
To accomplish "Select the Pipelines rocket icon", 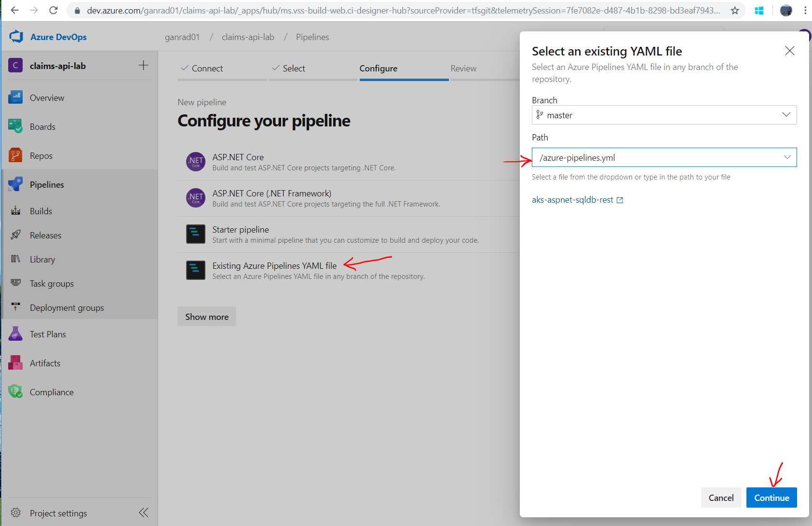I will click(15, 184).
